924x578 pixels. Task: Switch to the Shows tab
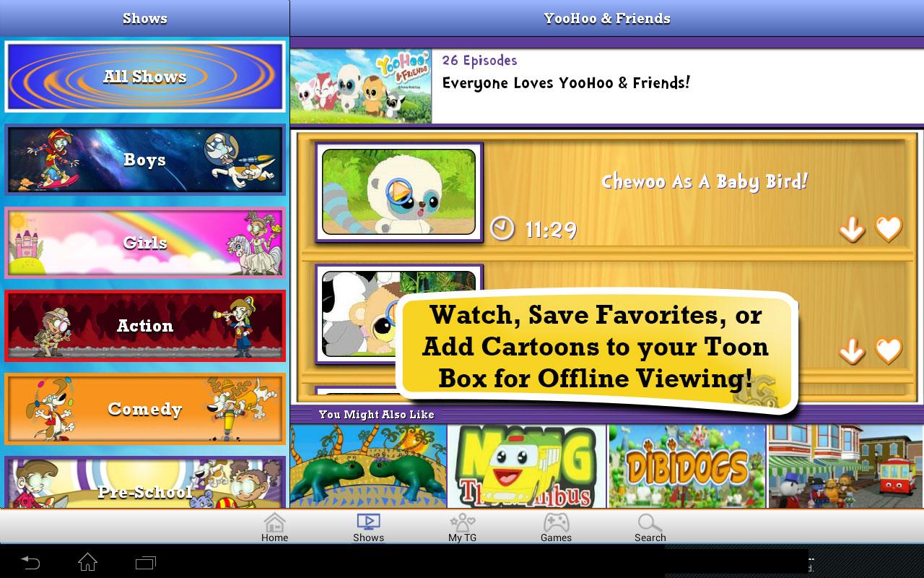[x=368, y=526]
